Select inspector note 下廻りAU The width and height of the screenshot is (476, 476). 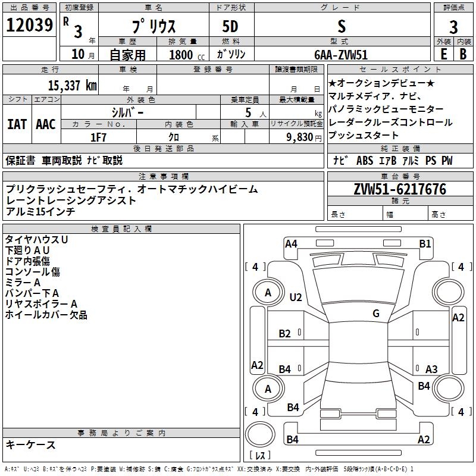(x=27, y=250)
